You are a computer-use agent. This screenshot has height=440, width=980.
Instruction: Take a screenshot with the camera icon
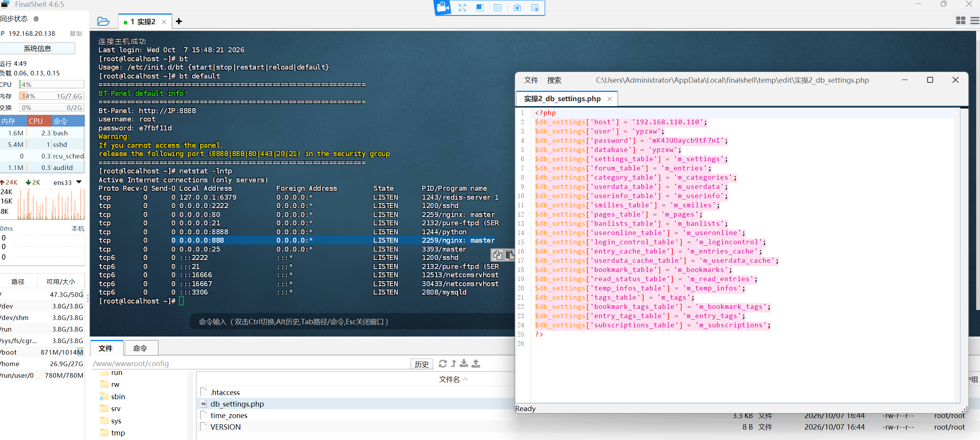(x=517, y=8)
